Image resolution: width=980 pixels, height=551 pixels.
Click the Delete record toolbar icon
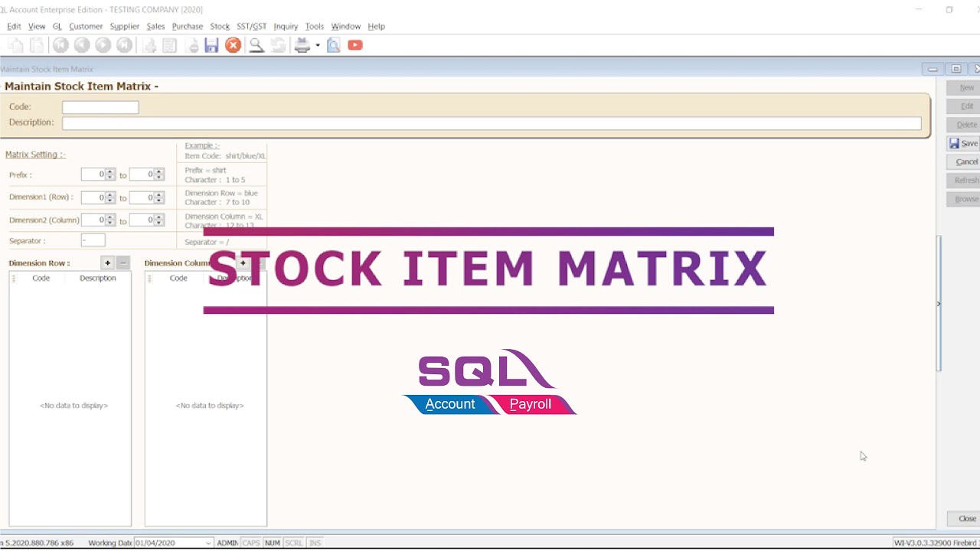coord(192,45)
